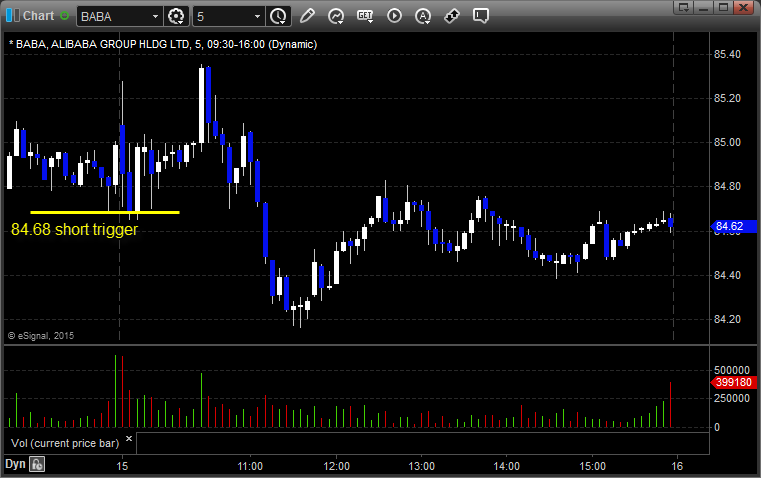This screenshot has width=761, height=478.
Task: Expand the BABA symbol dropdown arrow
Action: click(155, 16)
